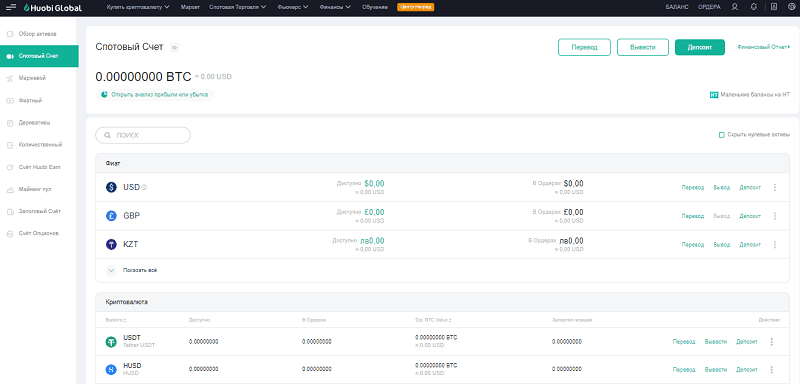Open the 'Финансовый Отчет' link with arrow
Screen dimensions: 800x384
click(763, 47)
